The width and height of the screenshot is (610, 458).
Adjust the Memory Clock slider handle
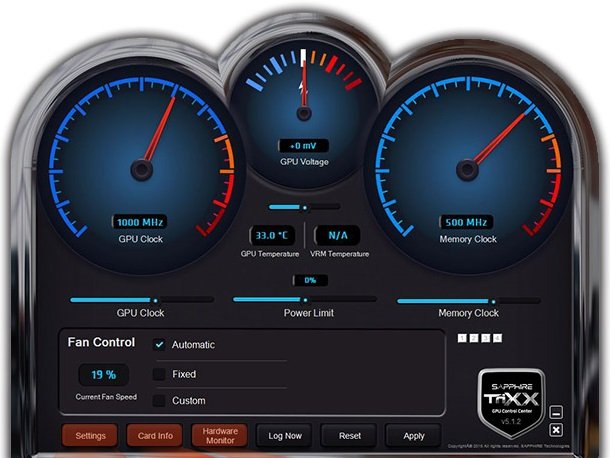[x=493, y=302]
